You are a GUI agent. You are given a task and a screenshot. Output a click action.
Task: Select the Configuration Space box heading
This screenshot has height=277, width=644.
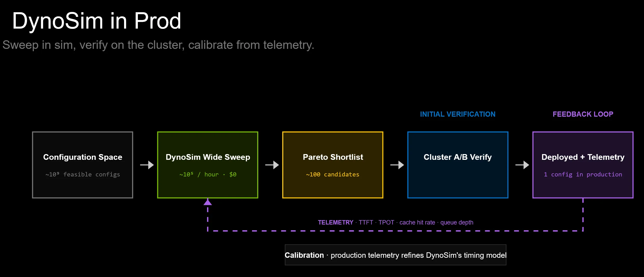(83, 157)
